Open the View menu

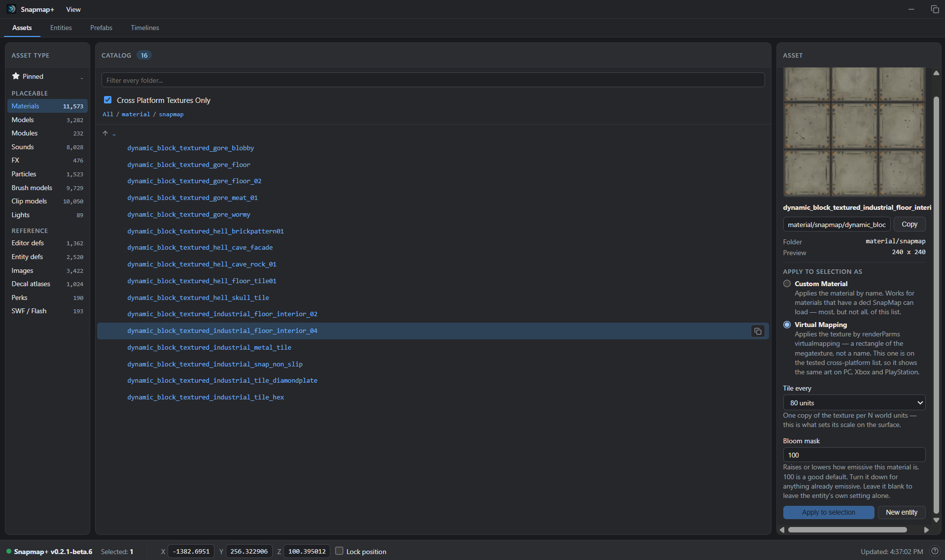(x=73, y=9)
